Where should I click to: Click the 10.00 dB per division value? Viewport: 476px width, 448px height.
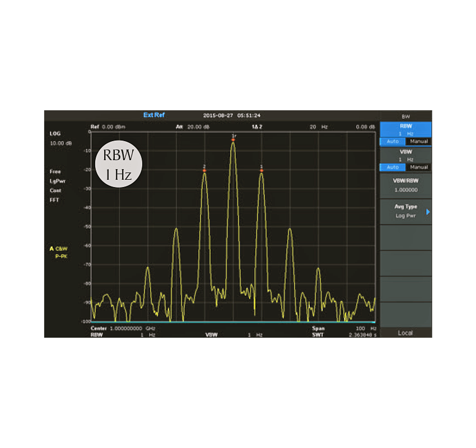point(60,143)
